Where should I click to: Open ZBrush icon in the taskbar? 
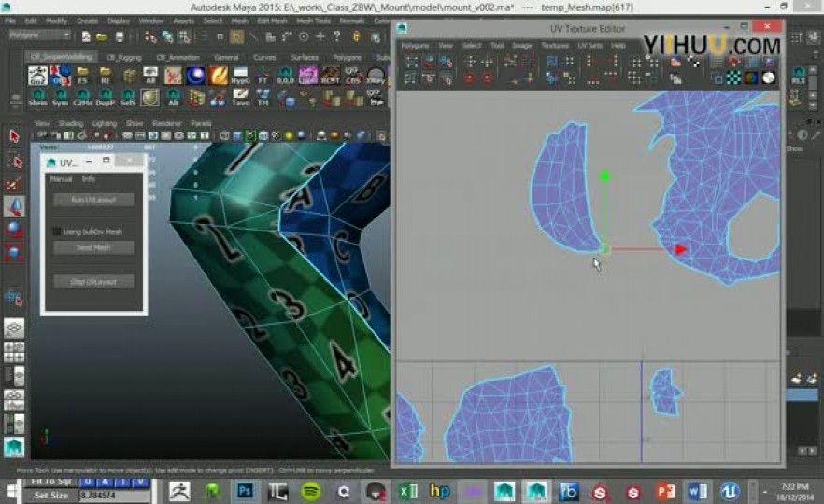(x=179, y=491)
